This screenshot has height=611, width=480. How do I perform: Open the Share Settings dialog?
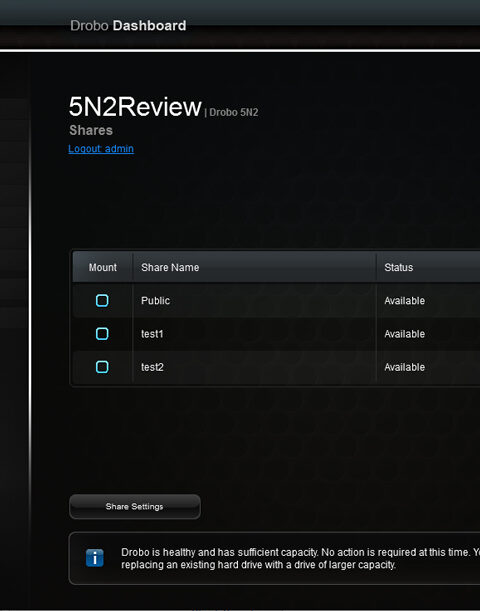(x=135, y=507)
